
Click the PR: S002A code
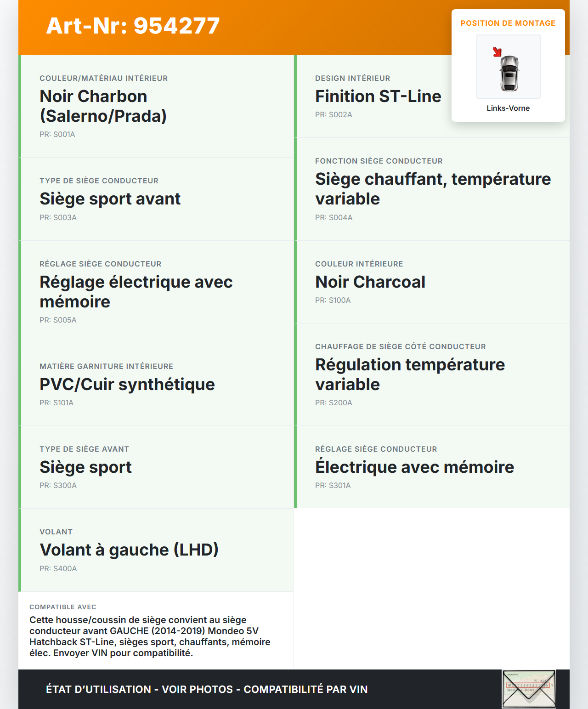(x=334, y=115)
